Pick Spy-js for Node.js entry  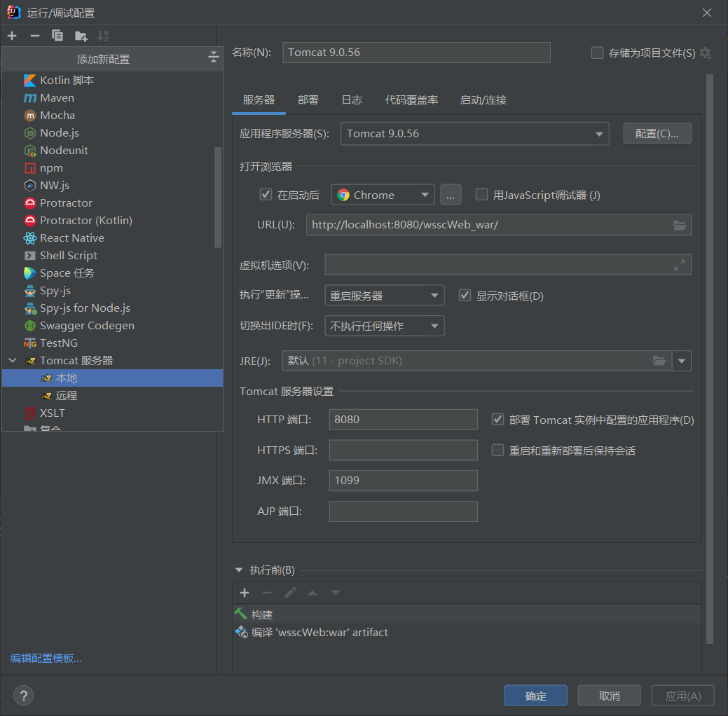pyautogui.click(x=112, y=308)
